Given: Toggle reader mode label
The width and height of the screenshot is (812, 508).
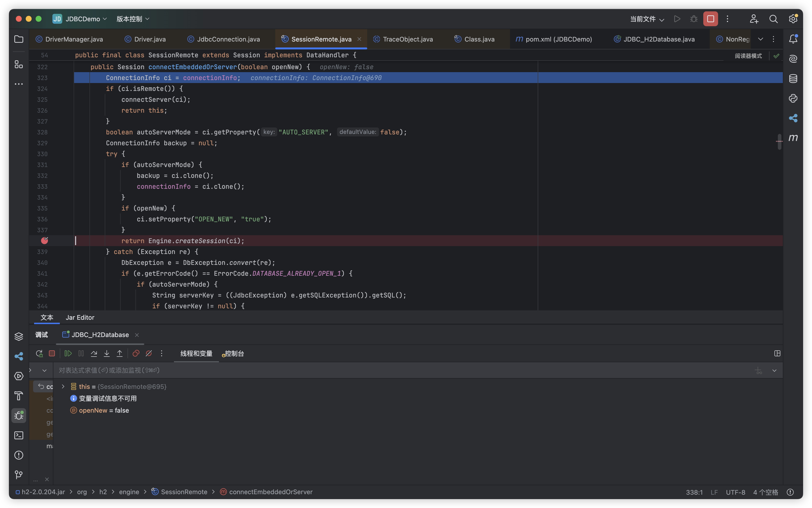Looking at the screenshot, I should pyautogui.click(x=748, y=56).
